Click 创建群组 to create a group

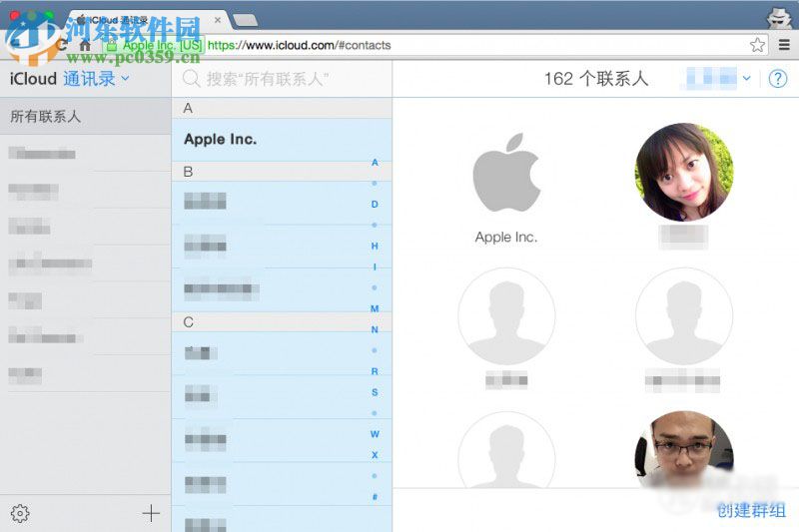(751, 510)
